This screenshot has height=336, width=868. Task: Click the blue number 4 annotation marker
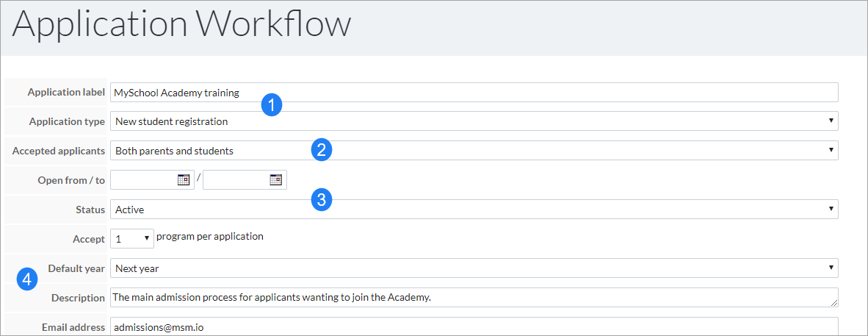26,279
